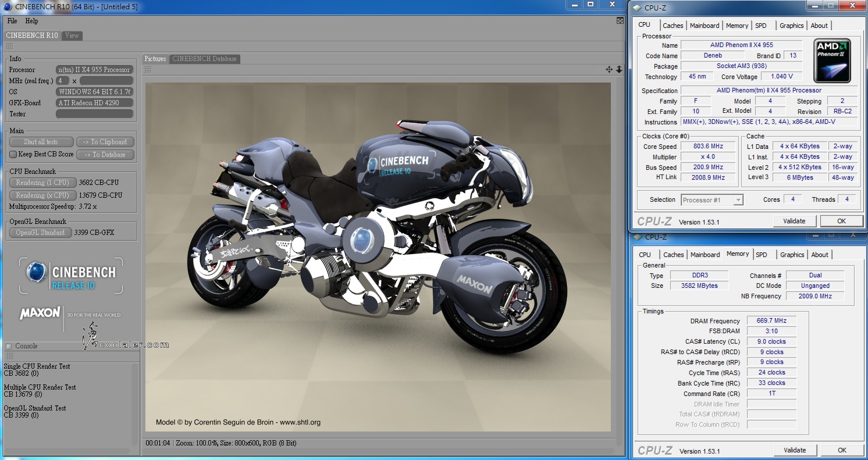
Task: Click the grip handle under Pictures tab
Action: coord(148,69)
